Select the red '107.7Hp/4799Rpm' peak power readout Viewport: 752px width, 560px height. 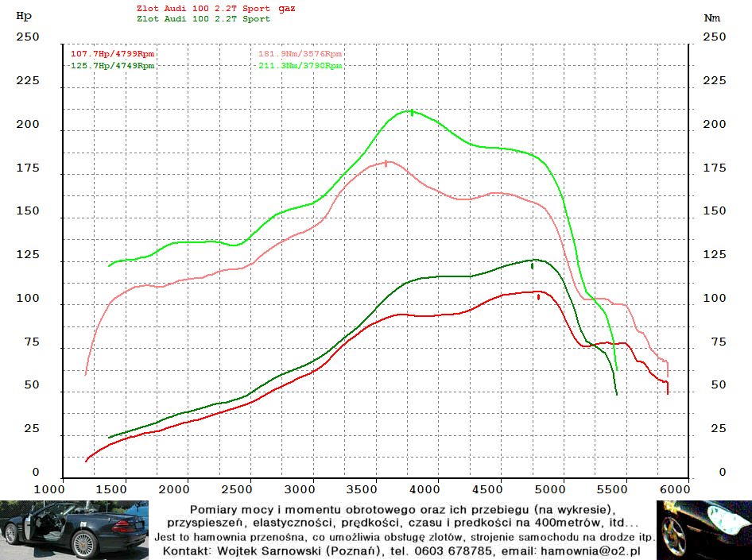click(112, 54)
